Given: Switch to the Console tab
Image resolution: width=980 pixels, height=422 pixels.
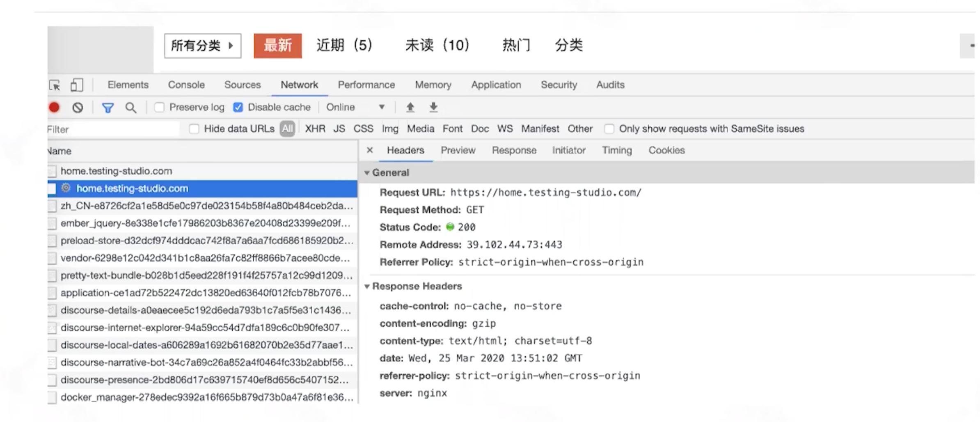Looking at the screenshot, I should point(186,85).
